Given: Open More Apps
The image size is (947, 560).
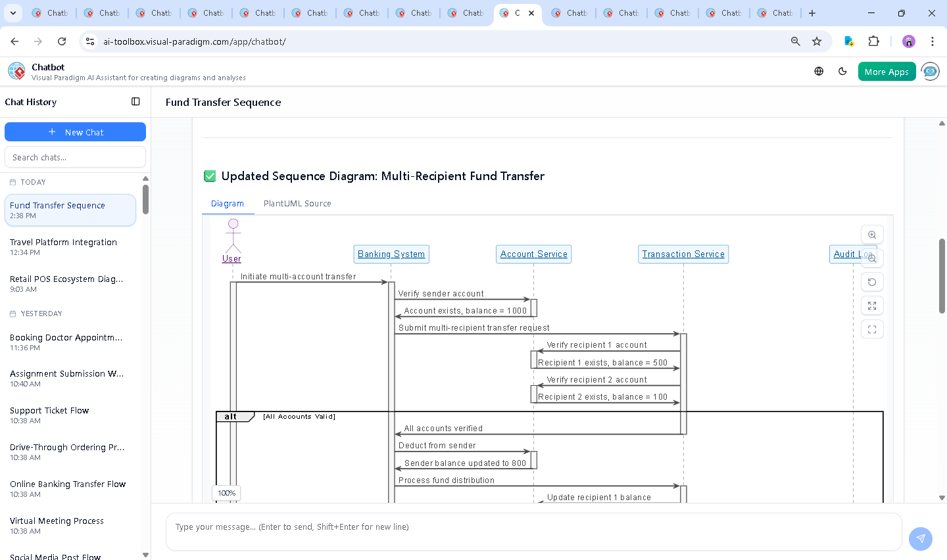Looking at the screenshot, I should coord(886,71).
